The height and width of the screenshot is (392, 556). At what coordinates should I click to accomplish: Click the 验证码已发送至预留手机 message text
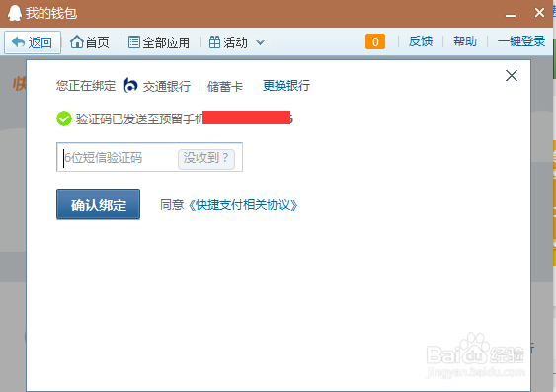pos(139,118)
